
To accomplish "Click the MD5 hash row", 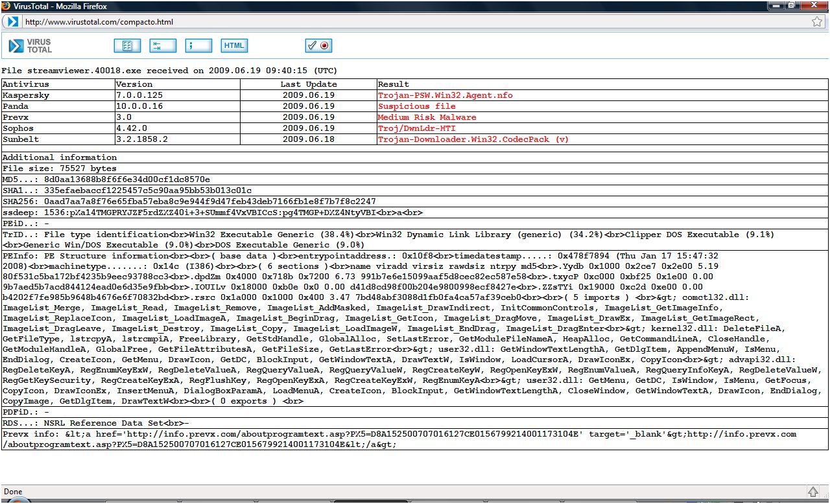I will click(x=415, y=179).
